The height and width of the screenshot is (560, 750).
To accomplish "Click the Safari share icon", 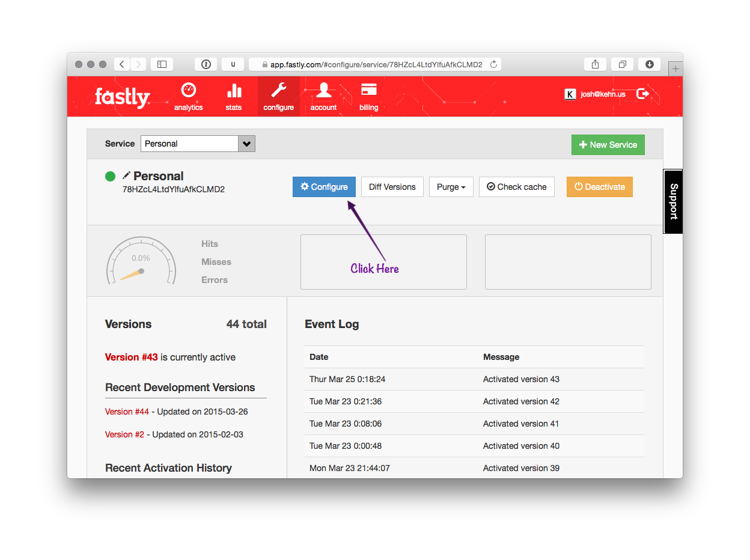I will pyautogui.click(x=595, y=64).
